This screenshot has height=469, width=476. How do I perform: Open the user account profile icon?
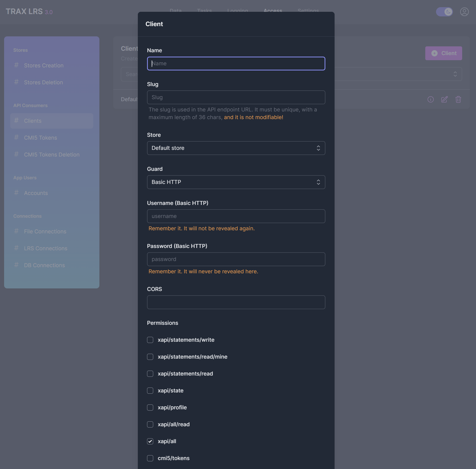point(464,12)
